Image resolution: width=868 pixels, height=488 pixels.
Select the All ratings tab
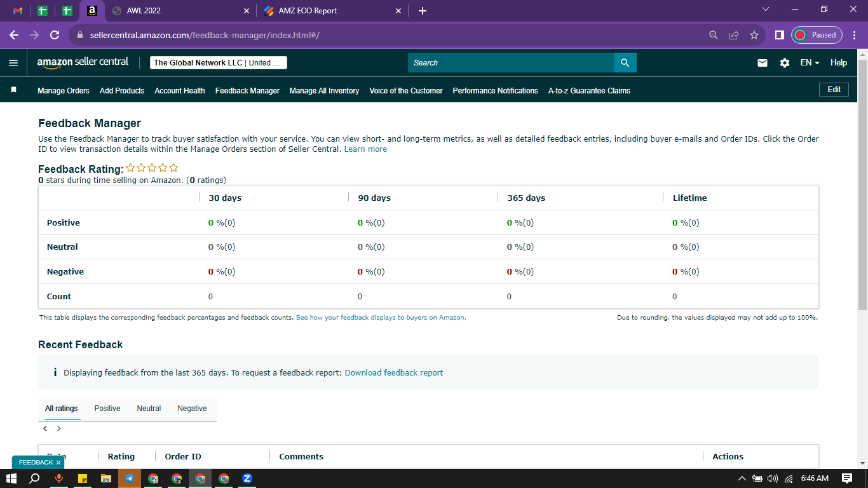62,409
